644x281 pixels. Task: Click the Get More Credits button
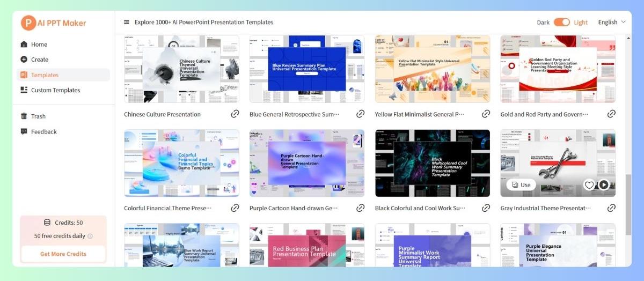point(63,254)
